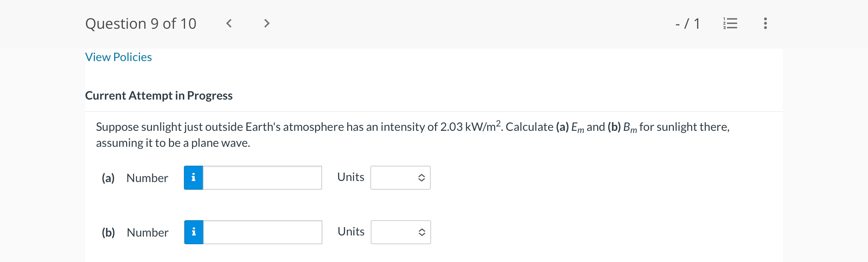Navigate to the previous question using left chevron
The width and height of the screenshot is (868, 262).
click(229, 23)
